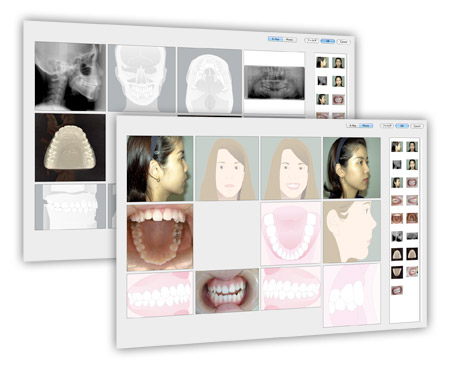Pick second-row frontal face thumbnail, front sidebar
450x367 pixels.
[412, 164]
